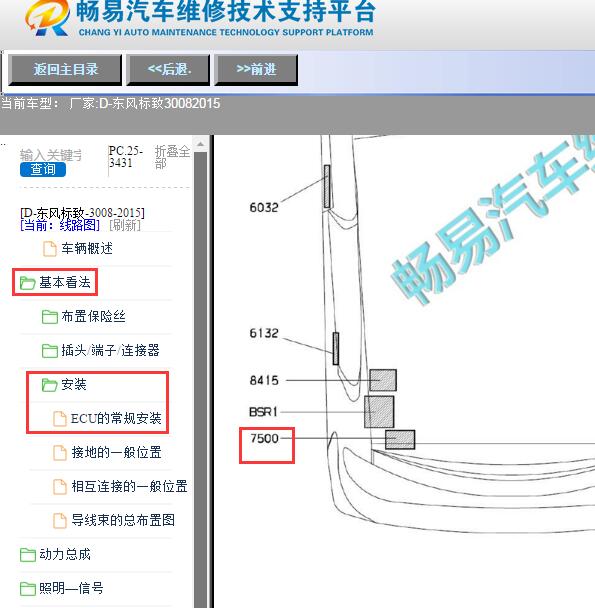Collapse all with the 折叠全部 link

(x=172, y=157)
